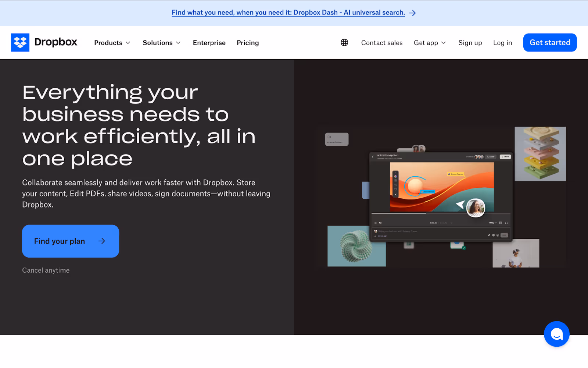Expand the Products dropdown
Image resolution: width=588 pixels, height=368 pixels.
coord(112,43)
